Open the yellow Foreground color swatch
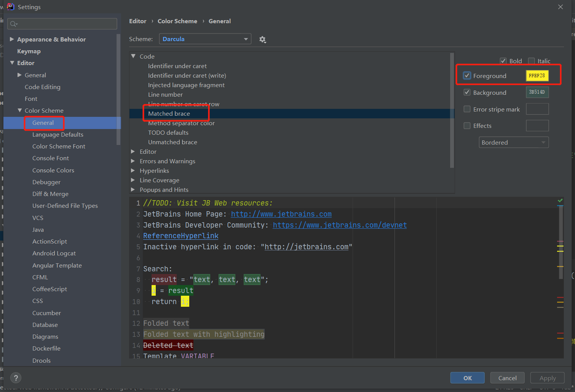Image resolution: width=575 pixels, height=392 pixels. click(x=537, y=76)
